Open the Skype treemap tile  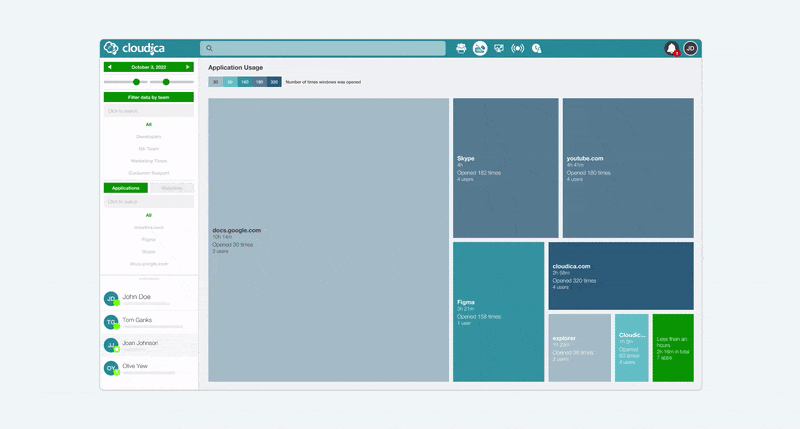click(x=506, y=168)
